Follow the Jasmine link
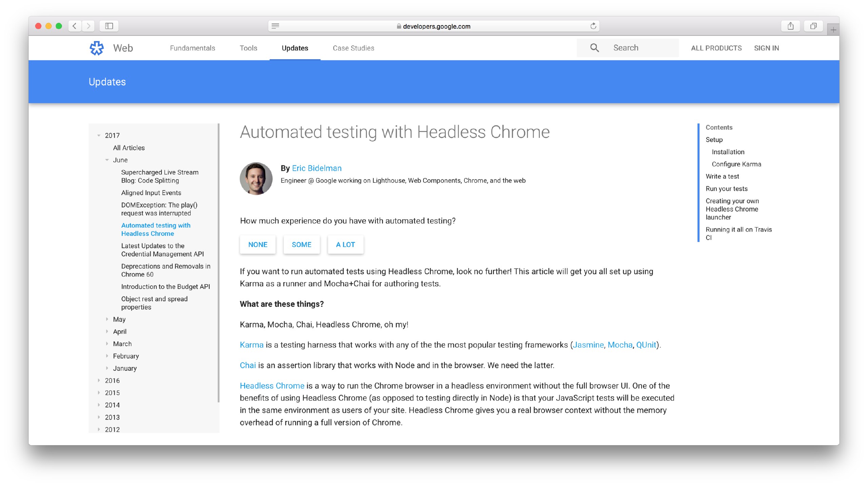This screenshot has height=486, width=868. click(588, 345)
